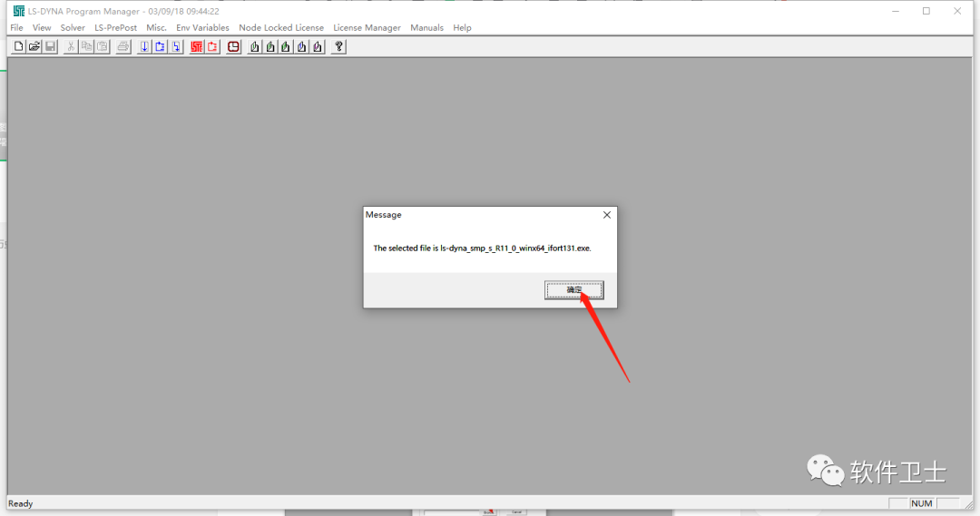The image size is (980, 516).
Task: Click the blue manual book icon
Action: 302,46
